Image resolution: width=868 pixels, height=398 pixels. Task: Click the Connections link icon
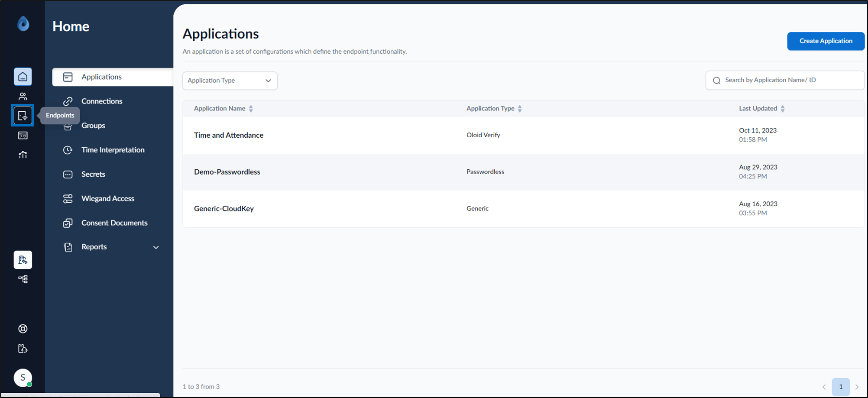(x=68, y=101)
